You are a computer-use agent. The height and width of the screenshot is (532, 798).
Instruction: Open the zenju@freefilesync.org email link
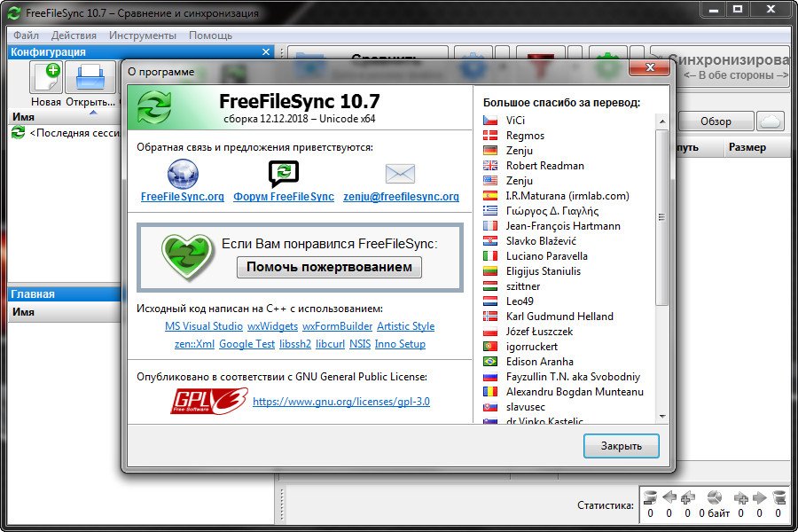click(x=401, y=197)
